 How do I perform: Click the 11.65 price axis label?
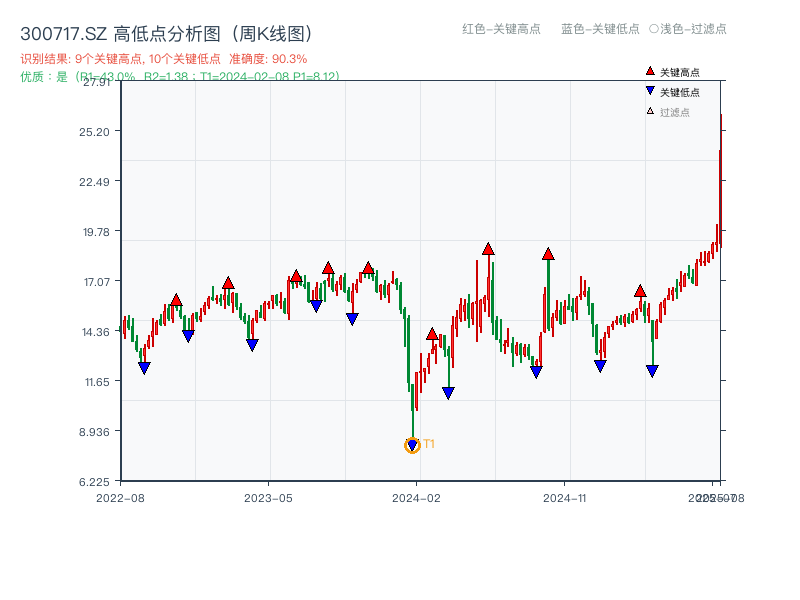[97, 382]
